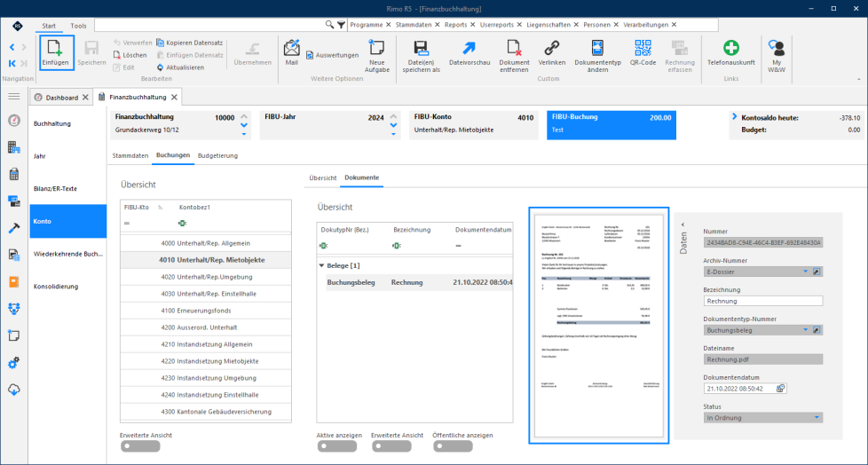Remove the Liegenschaften filter tag

(x=576, y=25)
